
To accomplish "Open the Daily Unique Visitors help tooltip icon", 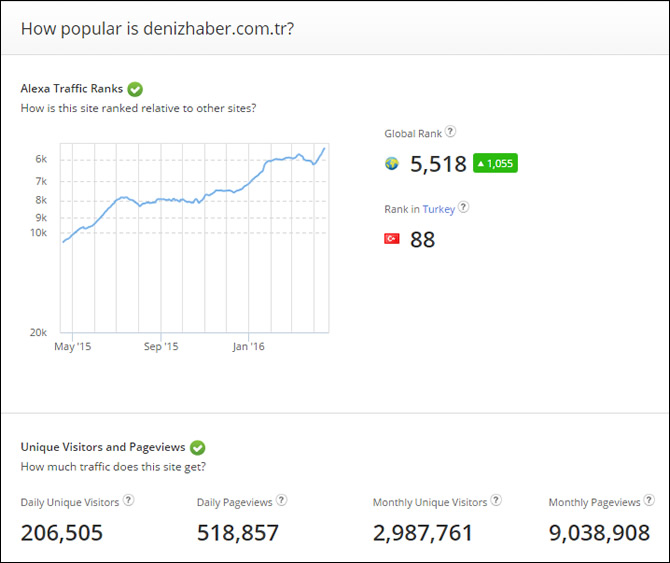I will click(x=128, y=500).
